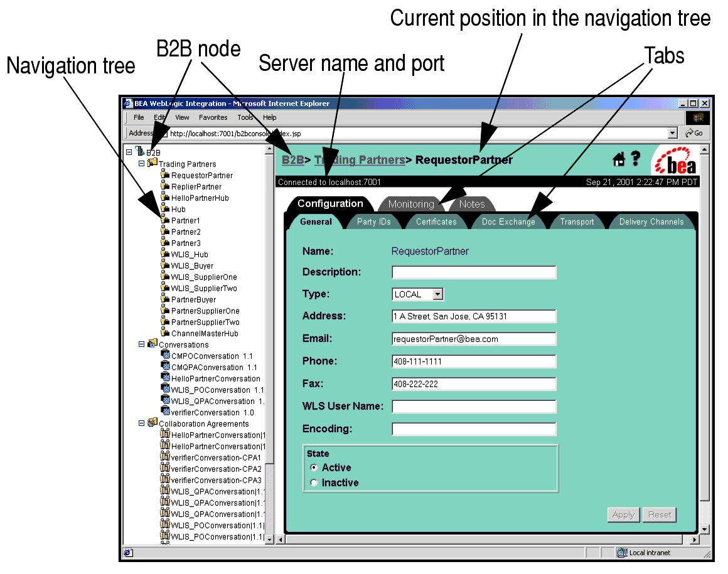The width and height of the screenshot is (728, 574).
Task: Click the folder icon beside Trading Partners
Action: click(153, 162)
